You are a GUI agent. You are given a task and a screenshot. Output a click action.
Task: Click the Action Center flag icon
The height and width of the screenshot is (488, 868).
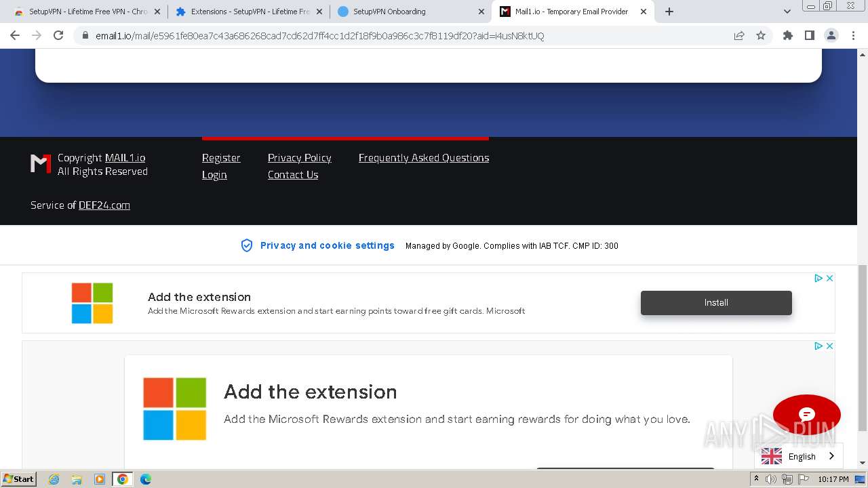[804, 479]
